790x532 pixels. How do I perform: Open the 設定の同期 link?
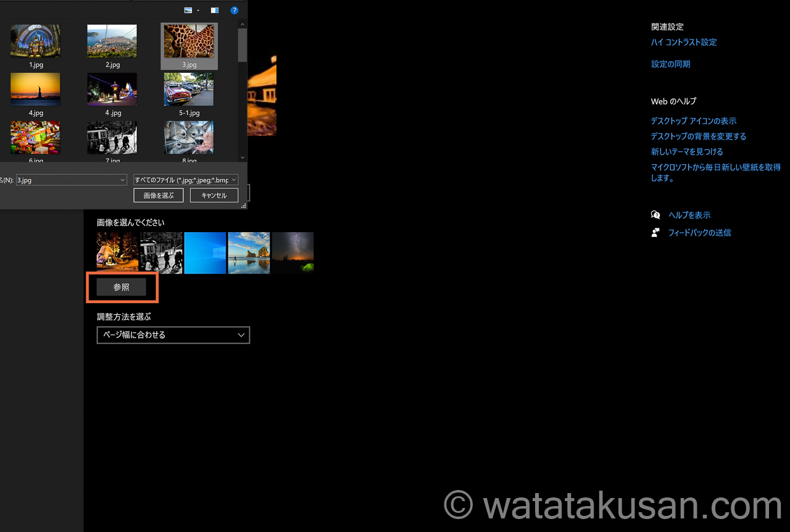(x=671, y=64)
